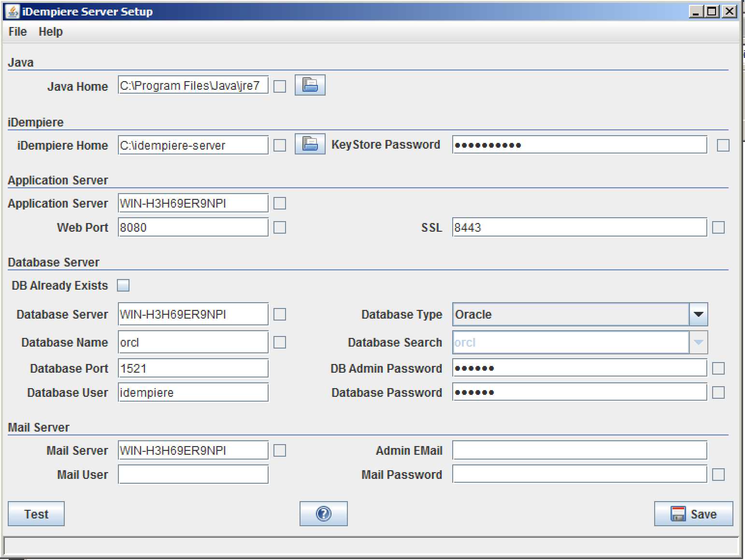
Task: Toggle the checkbox beside DB Admin Password
Action: tap(718, 368)
